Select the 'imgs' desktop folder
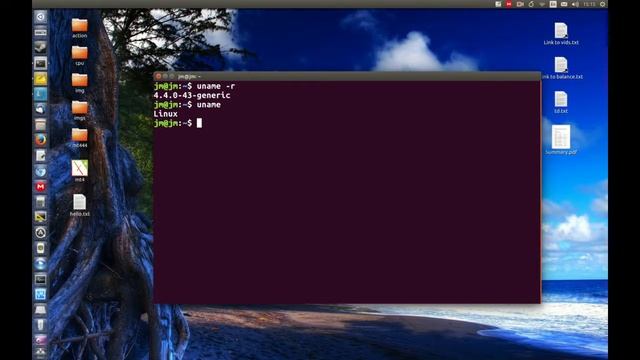640x360 pixels. coord(80,110)
